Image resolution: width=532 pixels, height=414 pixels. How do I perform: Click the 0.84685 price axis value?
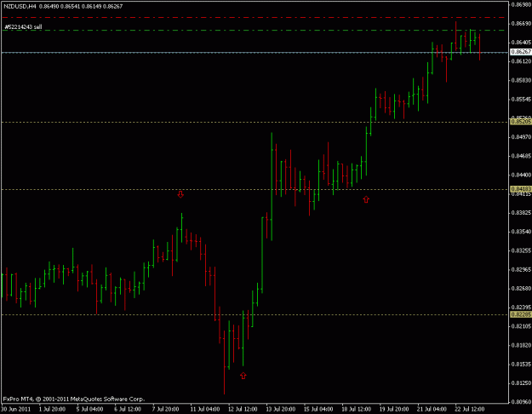point(521,156)
